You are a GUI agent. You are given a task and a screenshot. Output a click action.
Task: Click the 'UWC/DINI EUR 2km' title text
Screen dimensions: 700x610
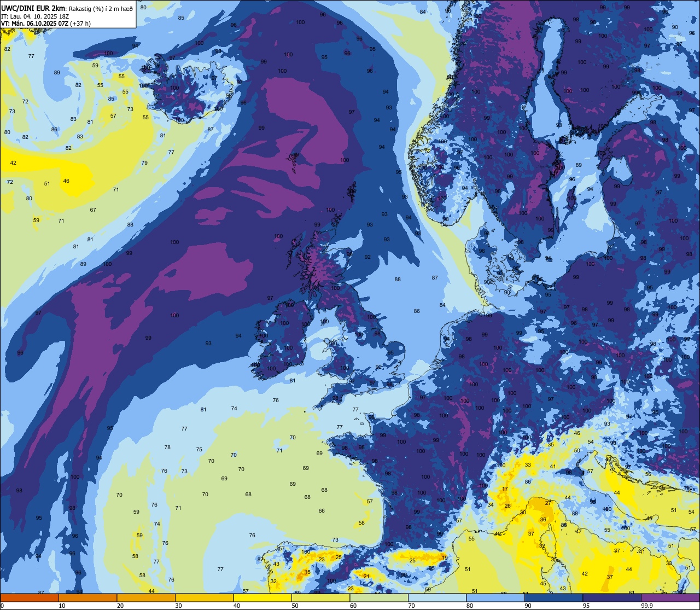[33, 8]
